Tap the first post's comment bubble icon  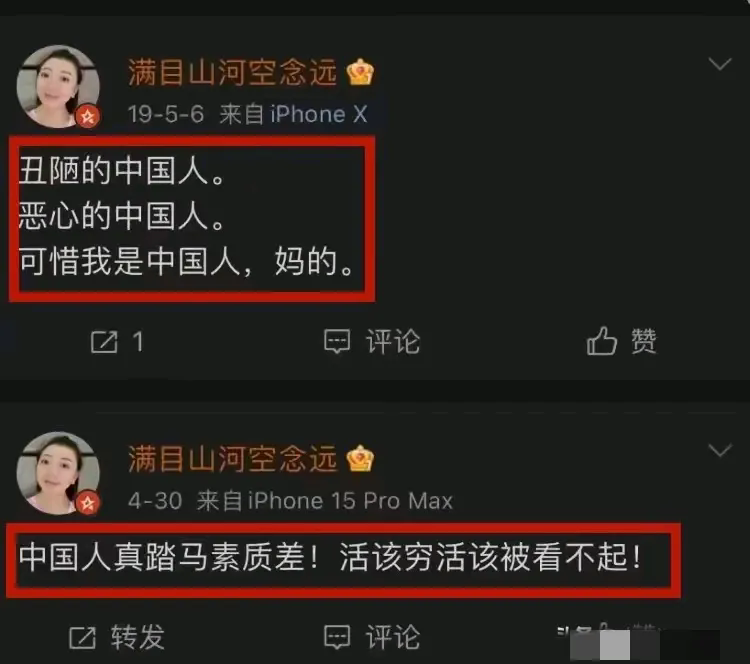(337, 342)
